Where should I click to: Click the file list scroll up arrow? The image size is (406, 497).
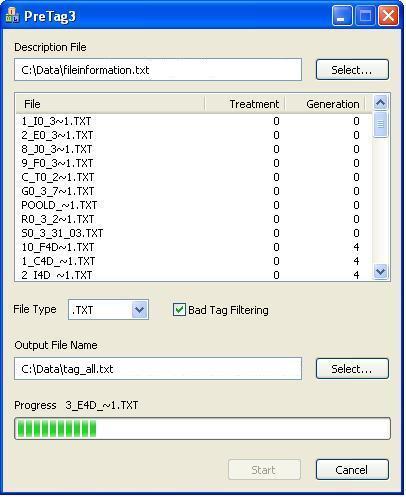[x=380, y=103]
